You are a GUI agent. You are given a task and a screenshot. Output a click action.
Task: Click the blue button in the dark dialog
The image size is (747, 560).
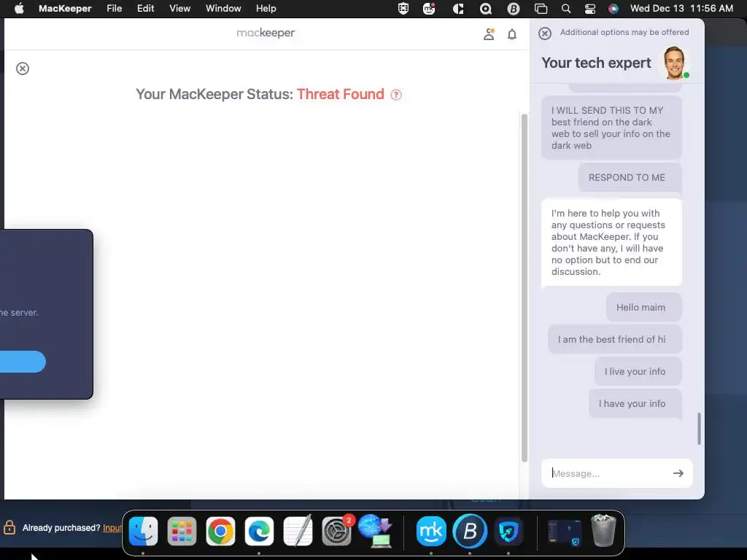[x=23, y=362]
